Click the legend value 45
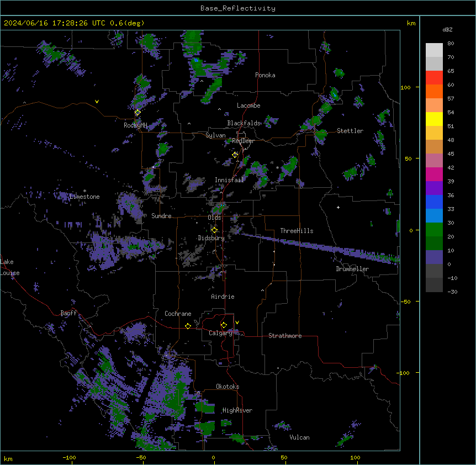The image size is (476, 465). [x=451, y=154]
